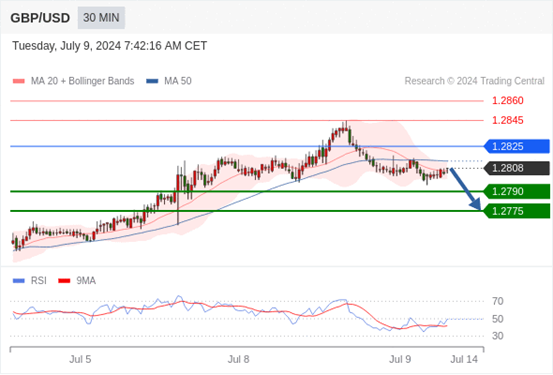Click the pink MA 20 legend swatch

point(19,81)
